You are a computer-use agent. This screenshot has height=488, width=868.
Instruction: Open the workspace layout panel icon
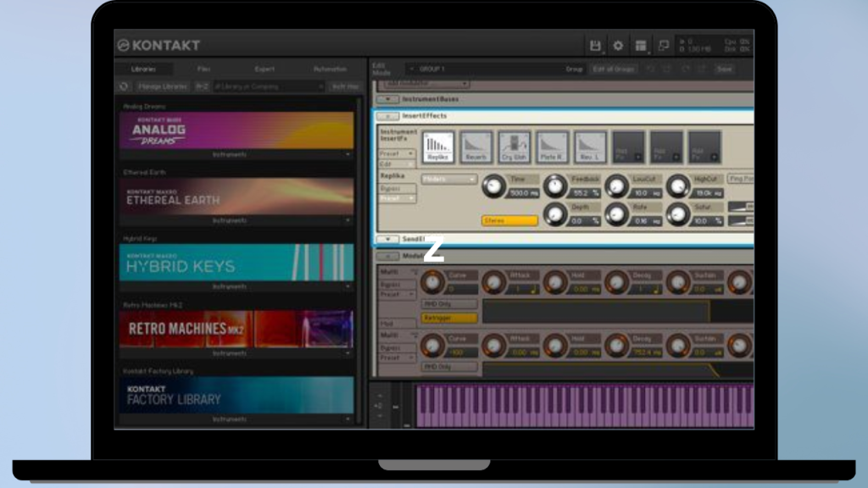click(641, 46)
